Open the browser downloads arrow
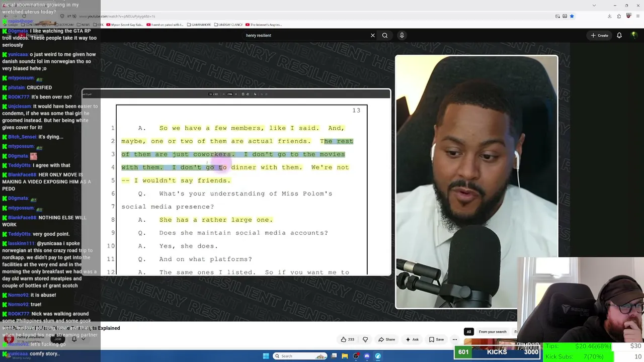644x362 pixels. [x=609, y=16]
